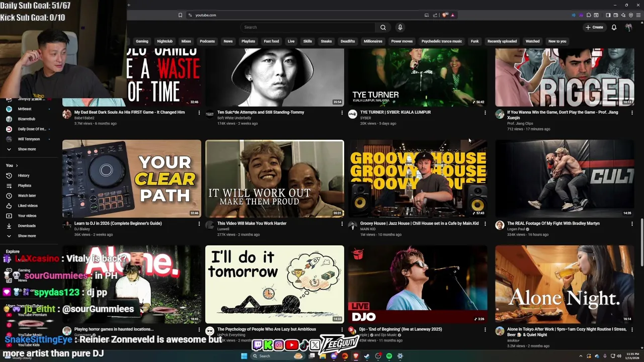Open the share page icon in address bar
Image resolution: width=644 pixels, height=362 pixels.
[x=435, y=15]
